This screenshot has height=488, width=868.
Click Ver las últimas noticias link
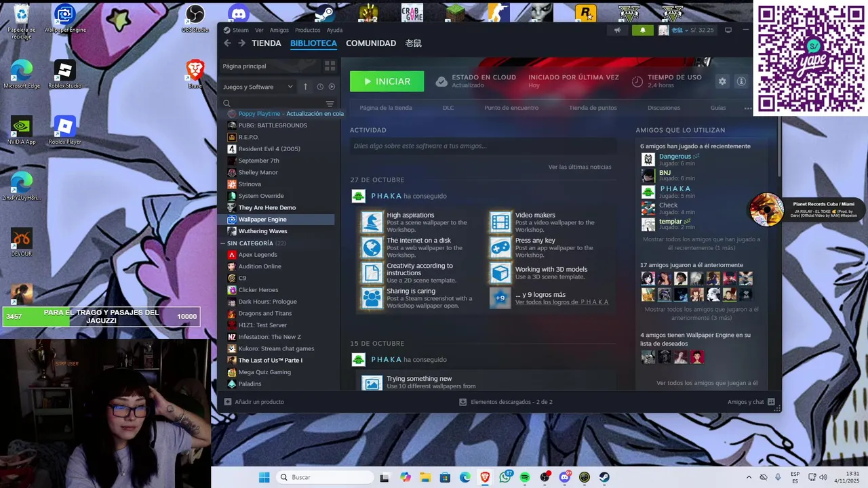pyautogui.click(x=580, y=167)
